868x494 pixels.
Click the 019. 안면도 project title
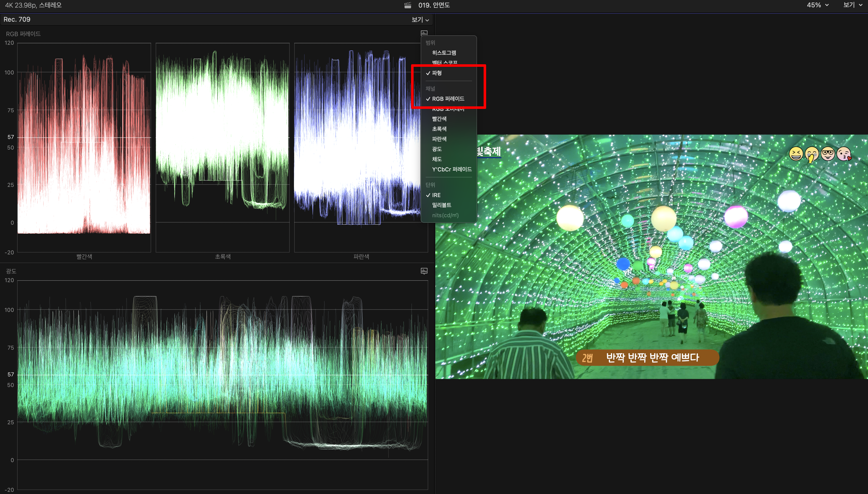[434, 5]
